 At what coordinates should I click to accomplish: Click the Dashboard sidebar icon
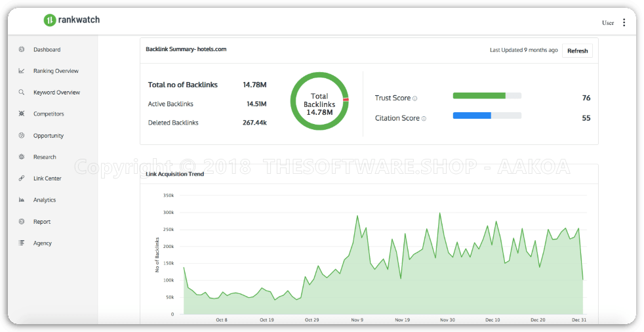(x=22, y=49)
